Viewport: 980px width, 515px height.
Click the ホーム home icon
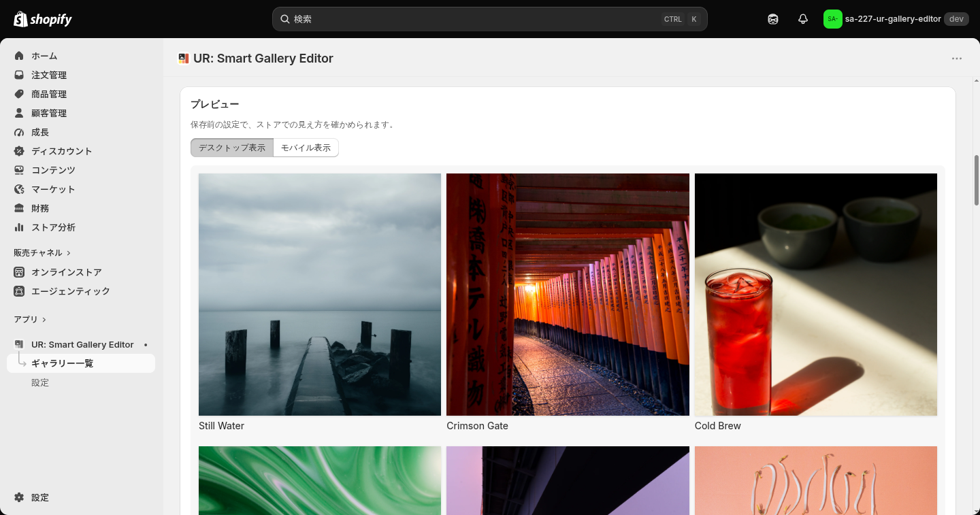pyautogui.click(x=19, y=56)
